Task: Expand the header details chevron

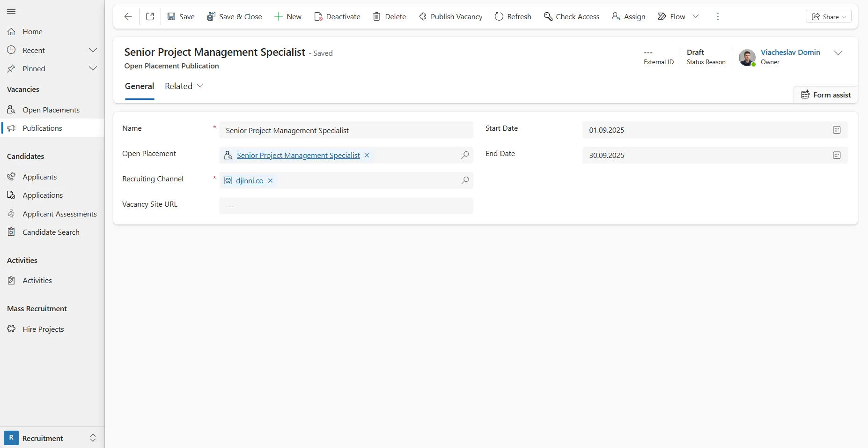Action: 838,53
